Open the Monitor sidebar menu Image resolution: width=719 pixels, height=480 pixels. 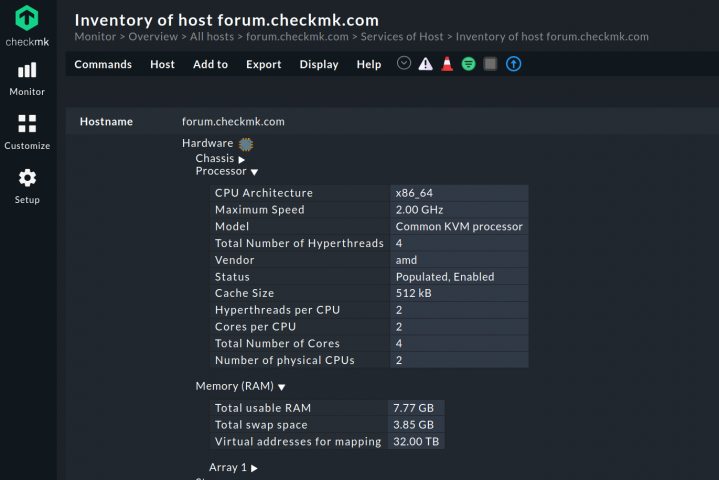27,79
